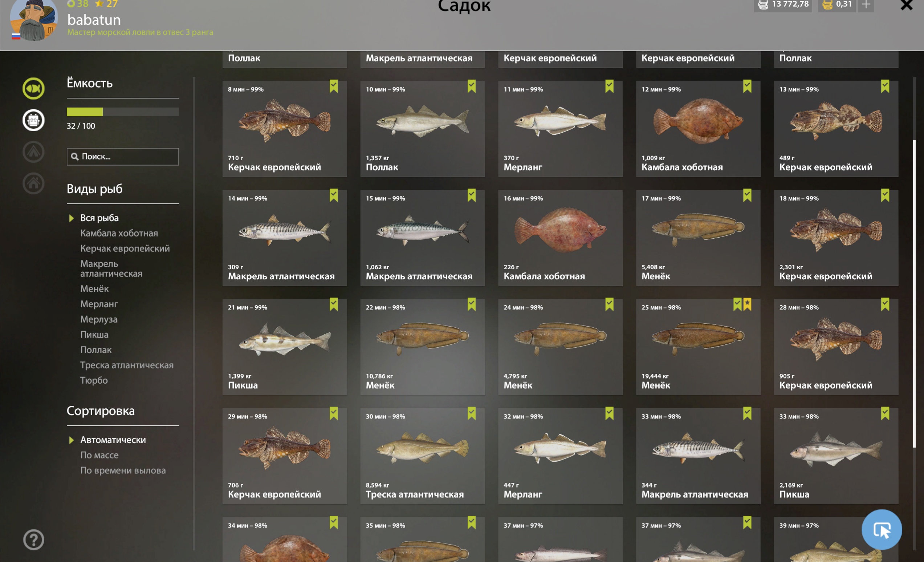The height and width of the screenshot is (562, 924).
Task: Toggle release mark on 489 г Керчак европейский
Action: tap(885, 86)
